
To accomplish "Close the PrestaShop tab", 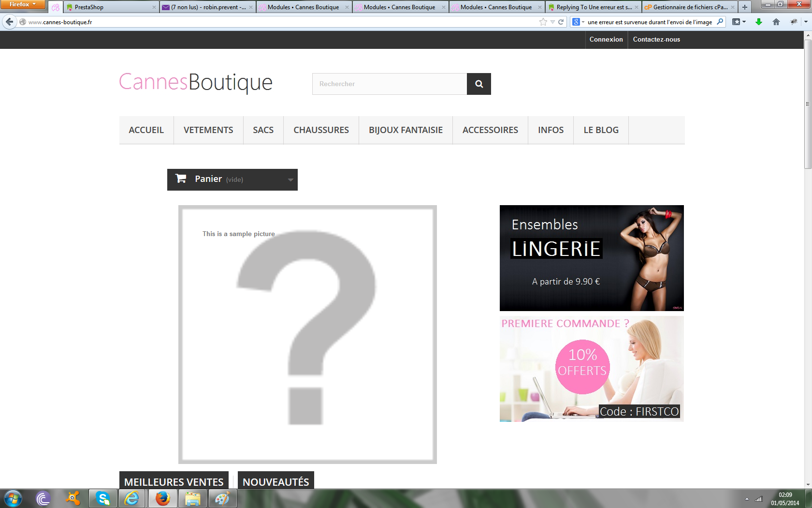I will coord(154,7).
